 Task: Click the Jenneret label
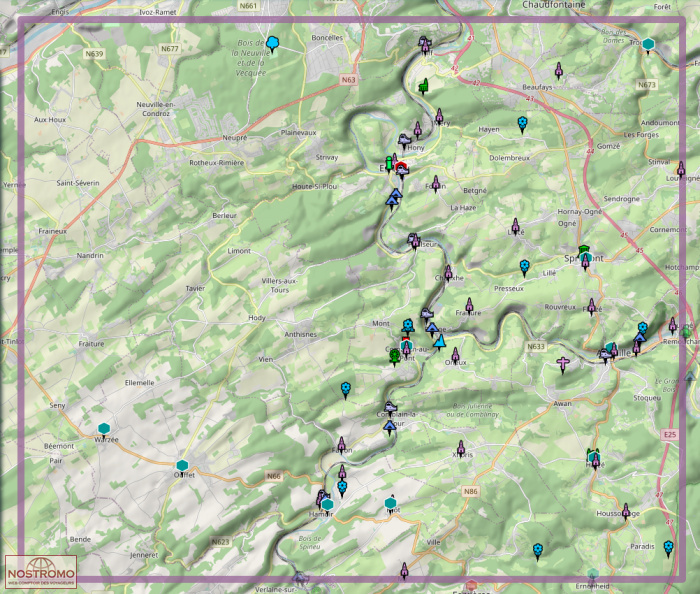pyautogui.click(x=144, y=555)
